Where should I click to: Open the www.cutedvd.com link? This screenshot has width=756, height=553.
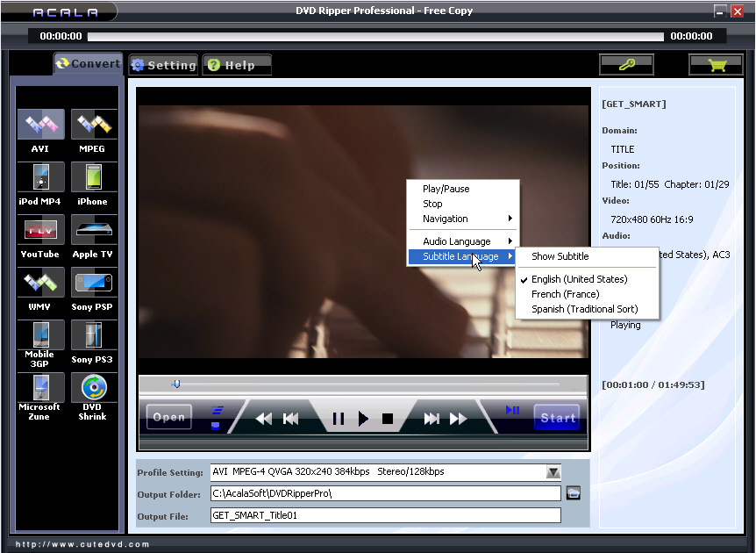(82, 544)
